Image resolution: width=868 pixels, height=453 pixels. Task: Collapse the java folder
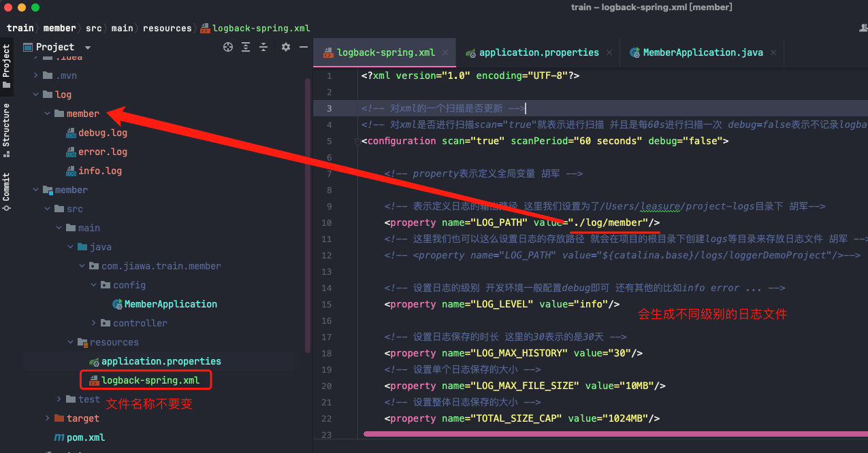point(71,247)
